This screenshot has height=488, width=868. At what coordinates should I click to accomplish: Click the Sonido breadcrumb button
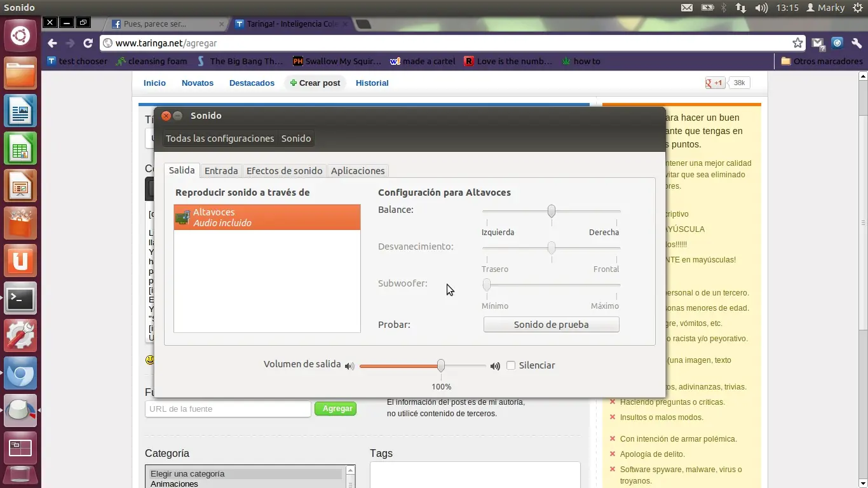pos(296,139)
